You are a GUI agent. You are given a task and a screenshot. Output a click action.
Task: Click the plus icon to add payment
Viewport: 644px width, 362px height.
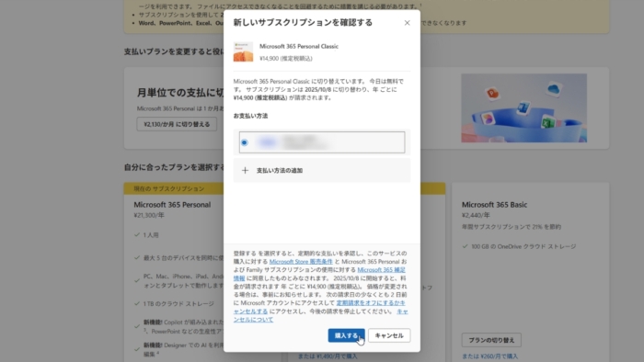point(245,170)
